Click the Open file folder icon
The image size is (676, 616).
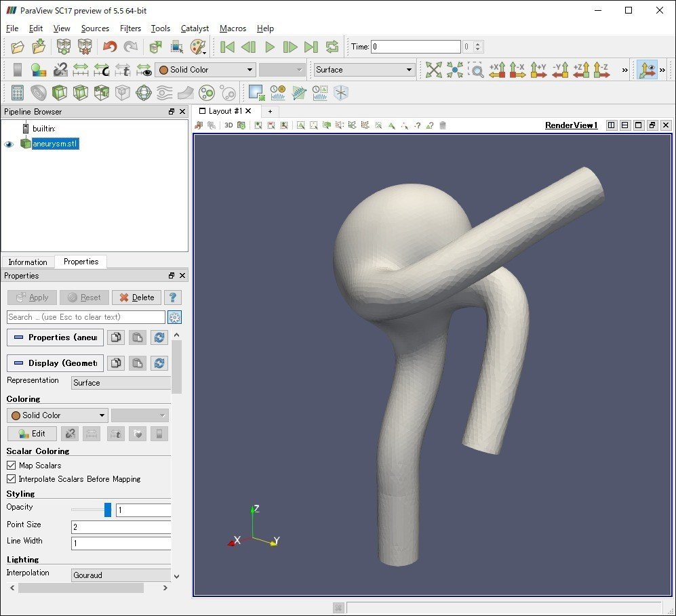(x=18, y=47)
